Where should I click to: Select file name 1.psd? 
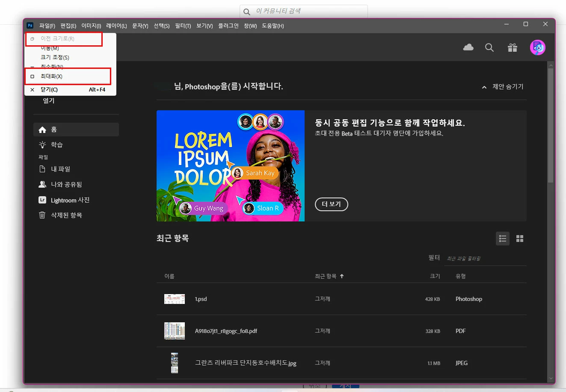click(201, 299)
